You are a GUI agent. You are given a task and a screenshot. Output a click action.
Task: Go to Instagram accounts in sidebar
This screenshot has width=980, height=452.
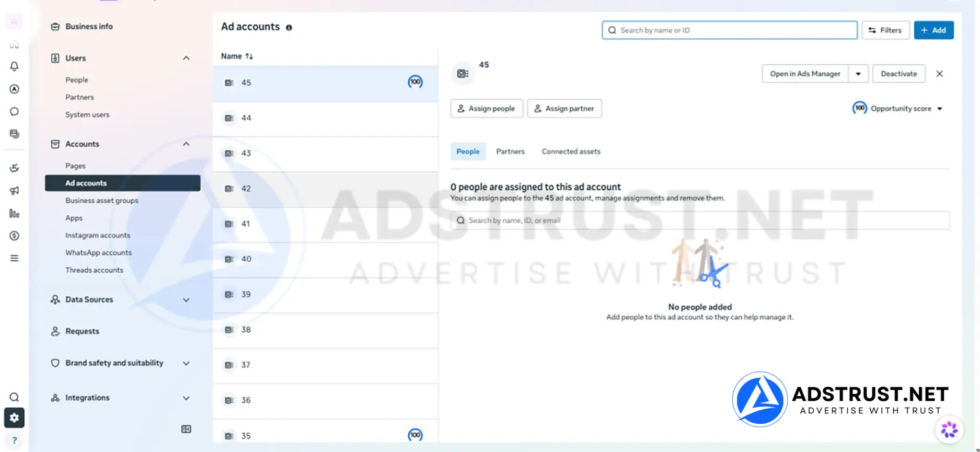[98, 236]
